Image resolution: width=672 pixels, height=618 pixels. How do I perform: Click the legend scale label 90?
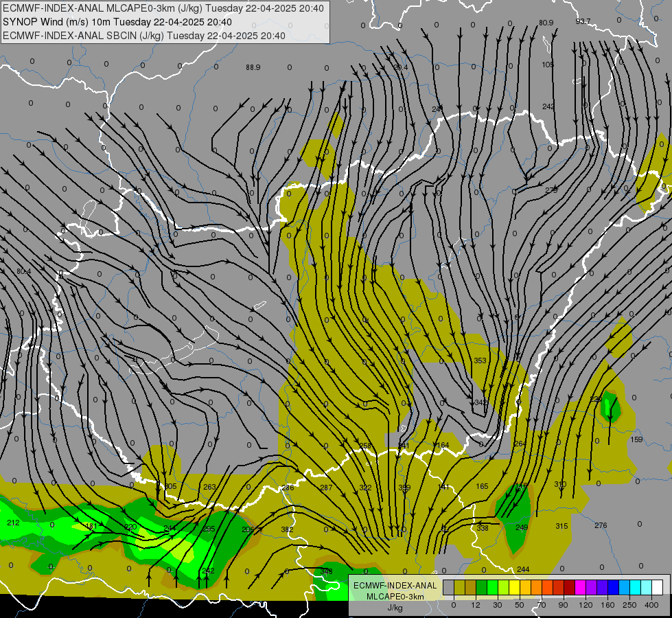coord(563,605)
